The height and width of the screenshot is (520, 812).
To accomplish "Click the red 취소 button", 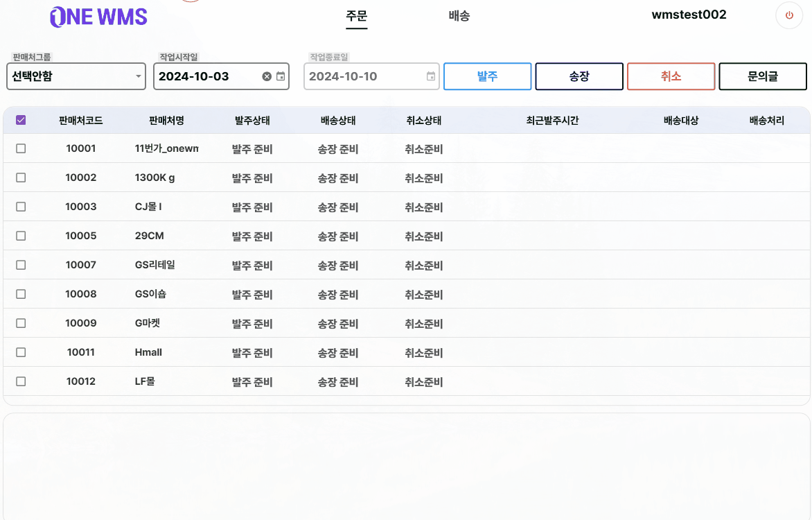I will [671, 76].
